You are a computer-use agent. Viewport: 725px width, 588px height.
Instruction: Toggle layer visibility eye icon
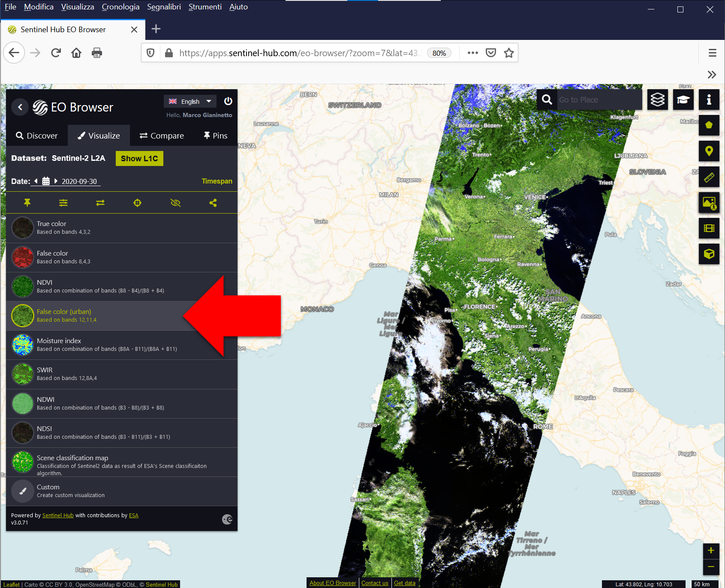click(175, 202)
